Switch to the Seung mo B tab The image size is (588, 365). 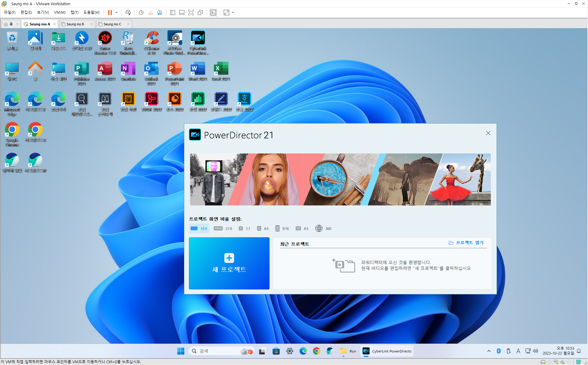[75, 24]
